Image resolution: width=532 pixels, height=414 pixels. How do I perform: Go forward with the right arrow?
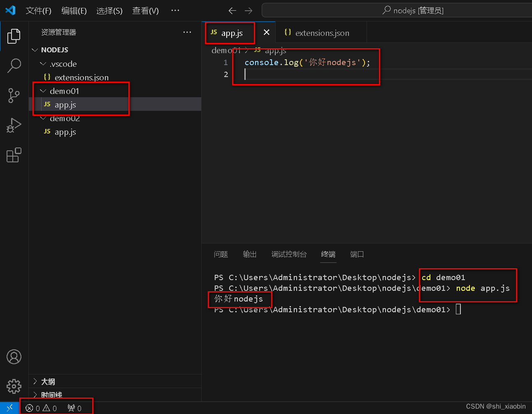249,11
